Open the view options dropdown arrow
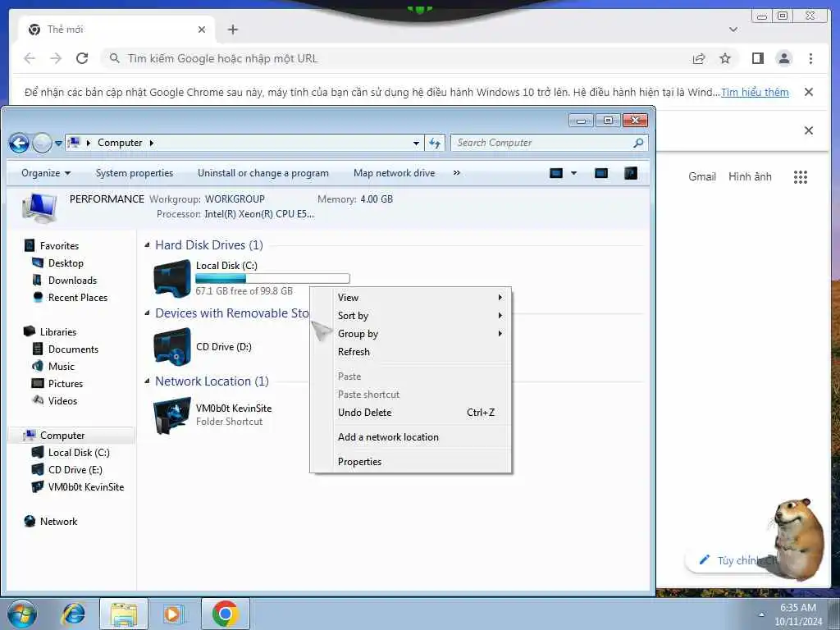The width and height of the screenshot is (840, 630). point(573,173)
